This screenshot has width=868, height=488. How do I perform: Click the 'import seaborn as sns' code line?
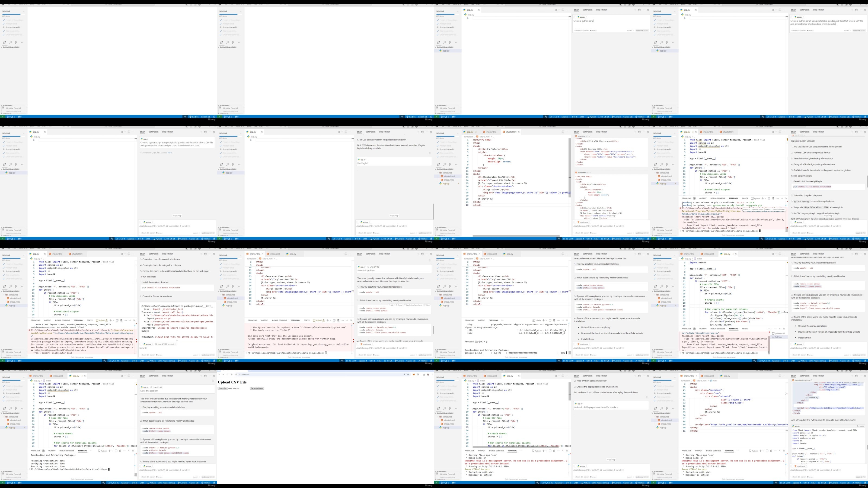804,438
